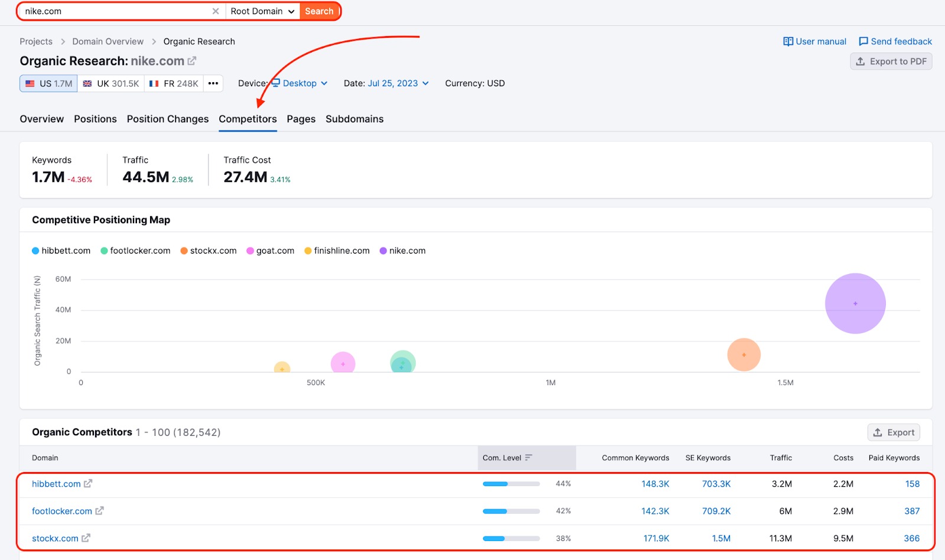Click nike.com purple bubble on map
Viewport: 945px width, 560px height.
pyautogui.click(x=855, y=304)
